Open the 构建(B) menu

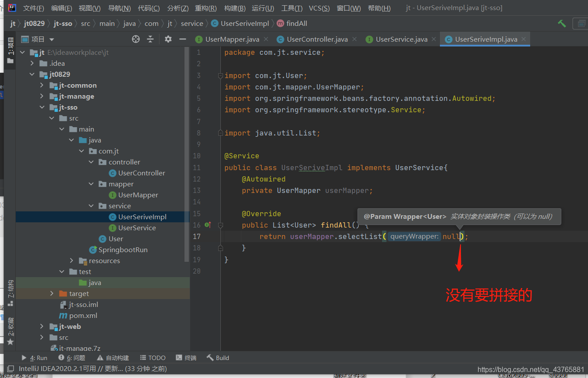pos(235,8)
